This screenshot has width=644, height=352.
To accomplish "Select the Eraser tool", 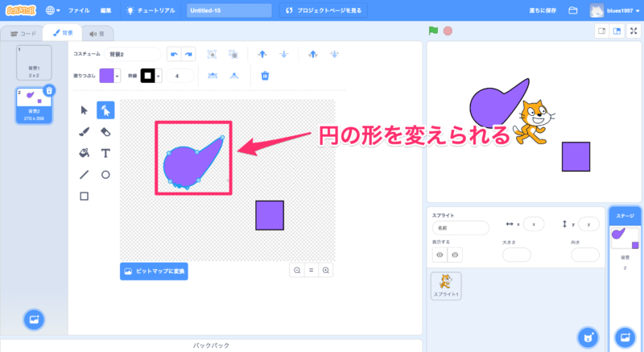I will coord(105,131).
